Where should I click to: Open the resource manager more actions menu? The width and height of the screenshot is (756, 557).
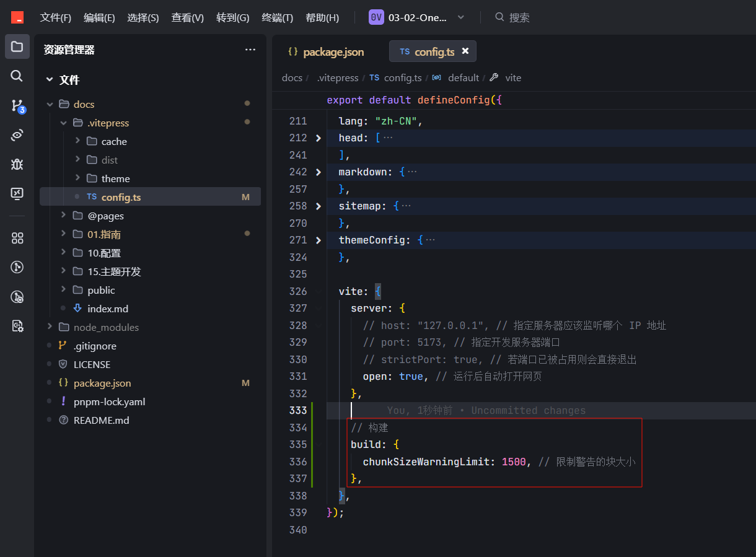point(250,50)
